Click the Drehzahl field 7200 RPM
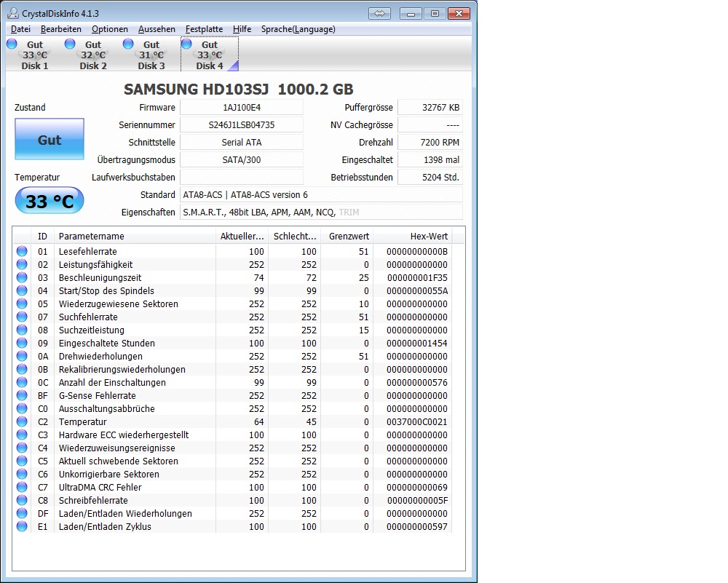 tap(430, 142)
